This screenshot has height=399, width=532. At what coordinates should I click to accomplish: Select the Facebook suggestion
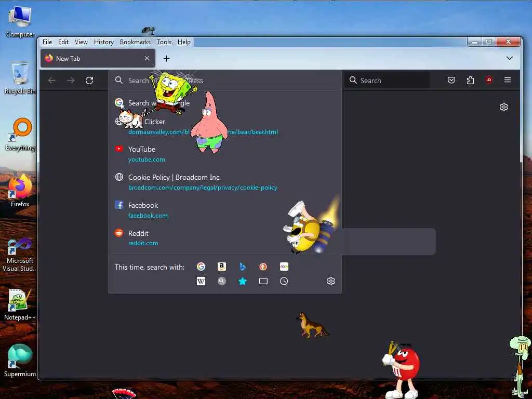pyautogui.click(x=224, y=210)
